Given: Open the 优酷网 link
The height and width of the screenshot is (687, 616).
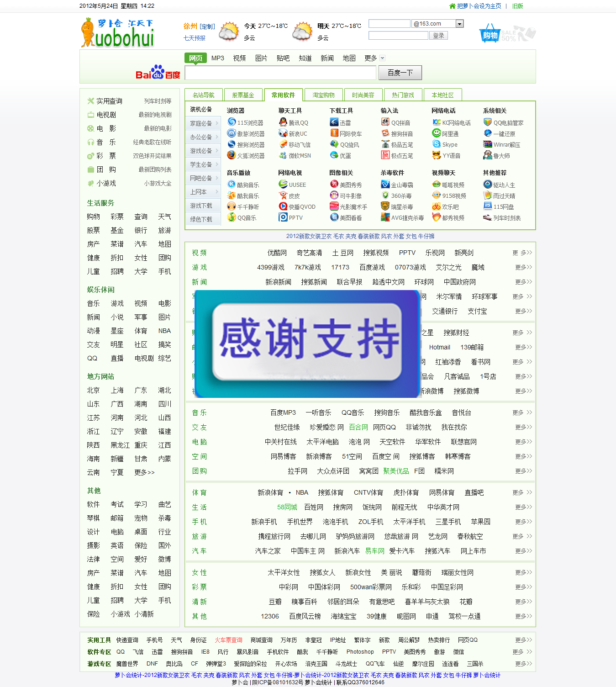Looking at the screenshot, I should tap(277, 253).
